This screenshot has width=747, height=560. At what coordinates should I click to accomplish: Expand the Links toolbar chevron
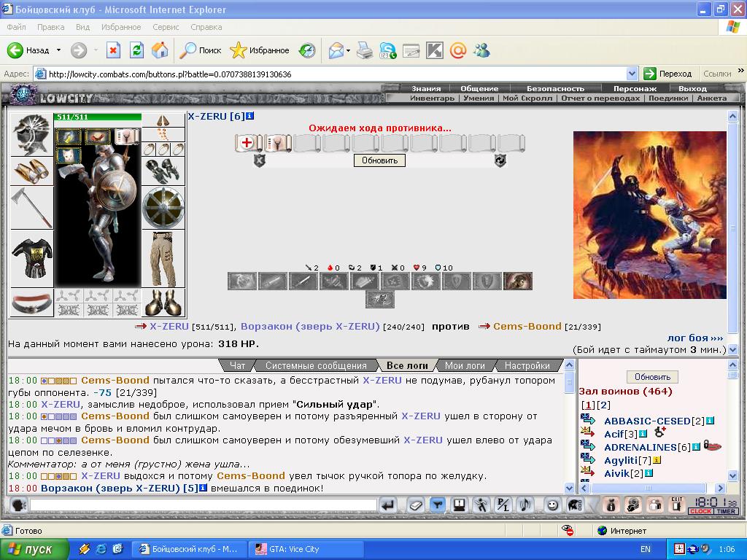(x=741, y=71)
